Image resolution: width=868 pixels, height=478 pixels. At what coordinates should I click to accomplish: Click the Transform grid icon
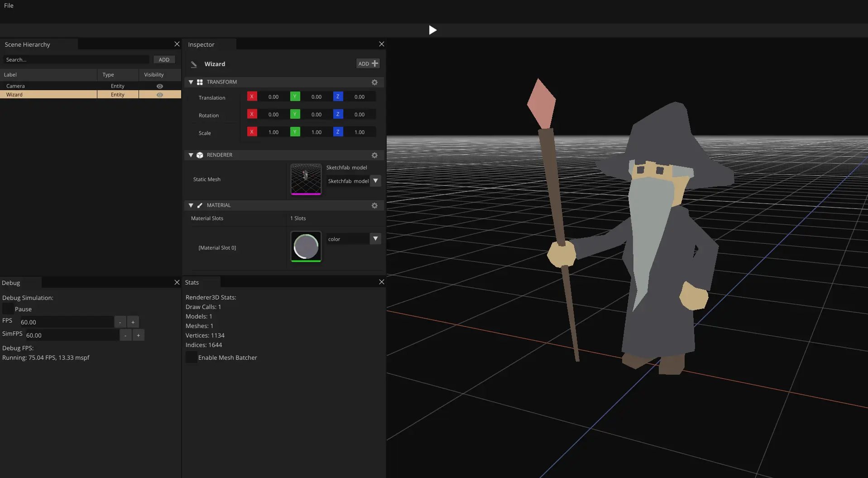(200, 82)
